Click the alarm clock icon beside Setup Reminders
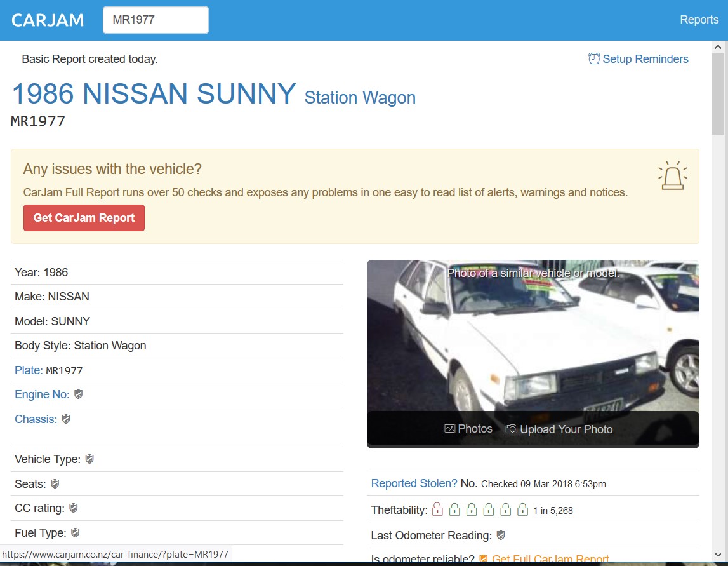Screen dimensions: 728x566 coord(594,58)
